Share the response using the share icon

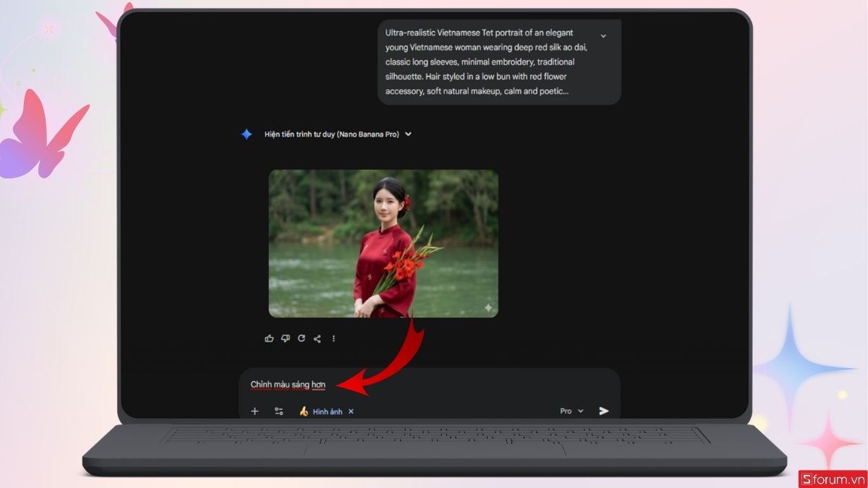[317, 338]
